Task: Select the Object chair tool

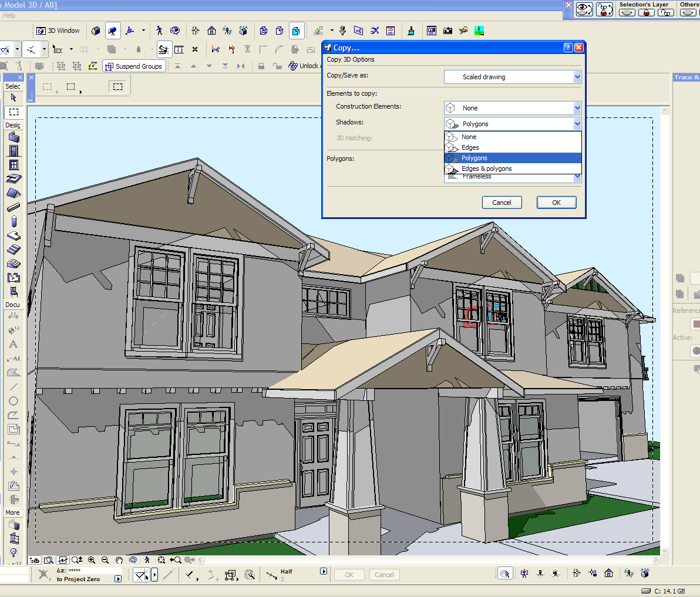Action: tap(14, 292)
